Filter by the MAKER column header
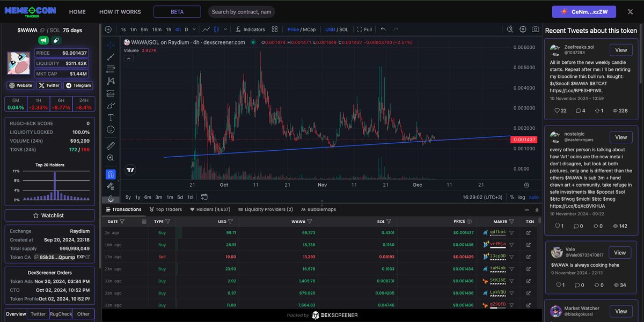644x322 pixels. pyautogui.click(x=511, y=221)
